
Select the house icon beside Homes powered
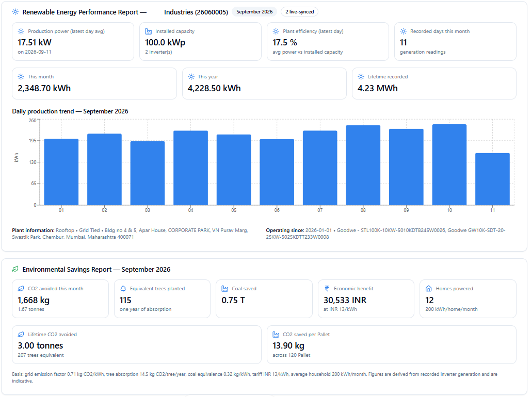pyautogui.click(x=429, y=289)
